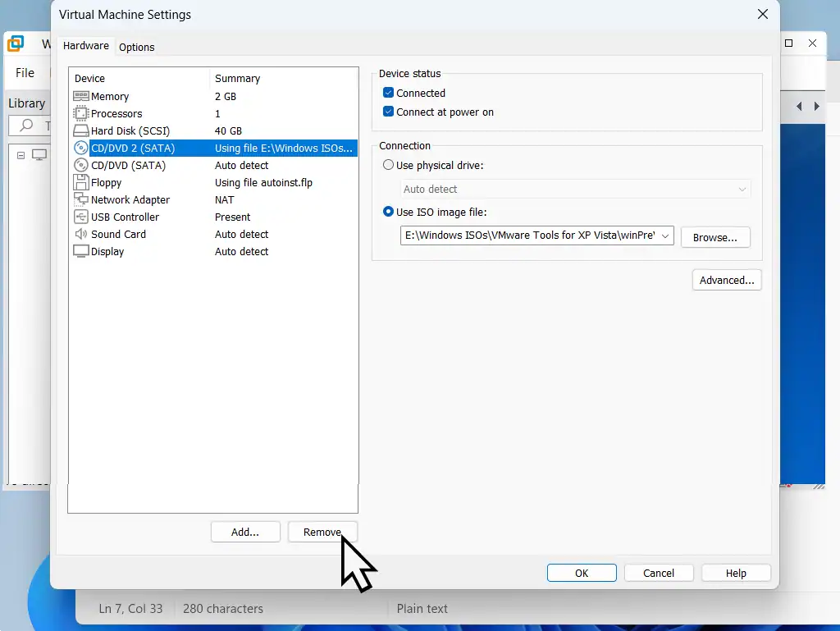Click the Cancel button
Screen dimensions: 840x631
click(x=659, y=573)
